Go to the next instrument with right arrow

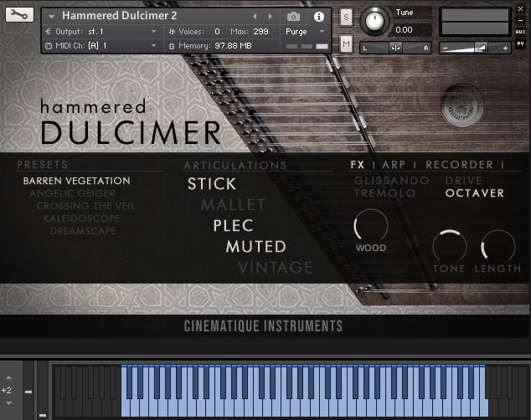271,16
